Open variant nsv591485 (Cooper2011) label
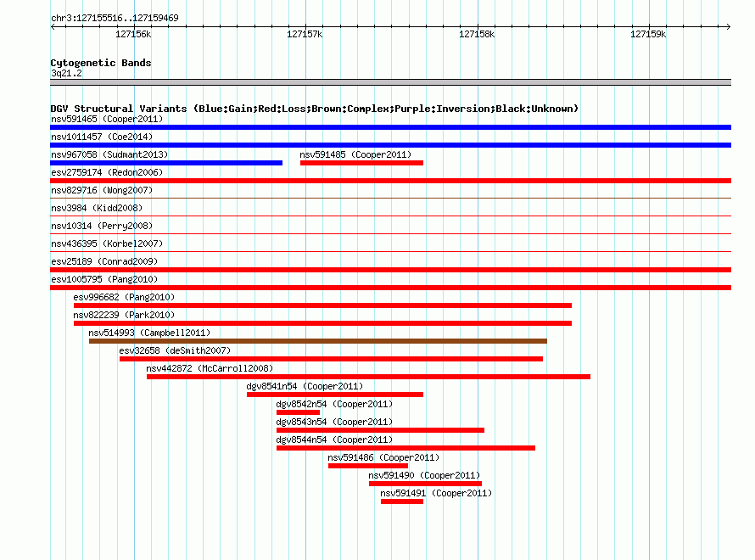The image size is (755, 560). coord(355,154)
